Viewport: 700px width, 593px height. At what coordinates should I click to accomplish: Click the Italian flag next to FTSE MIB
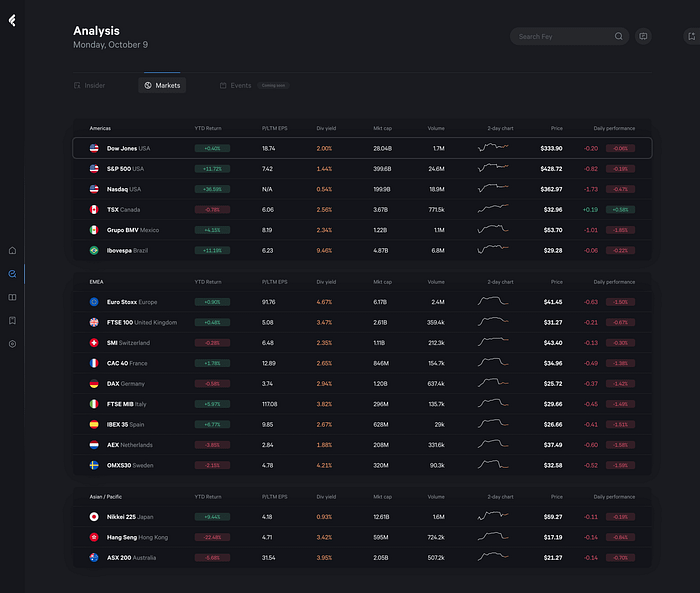[x=94, y=404]
